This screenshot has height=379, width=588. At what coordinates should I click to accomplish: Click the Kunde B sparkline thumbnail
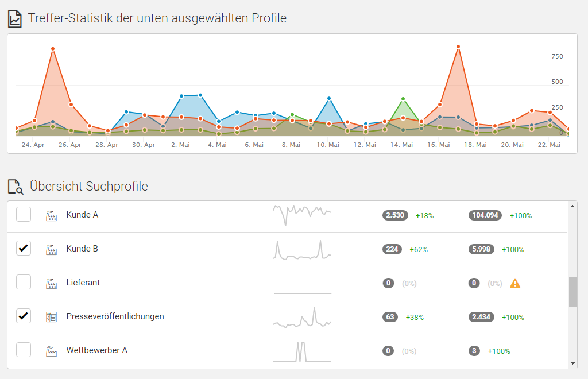[302, 249]
